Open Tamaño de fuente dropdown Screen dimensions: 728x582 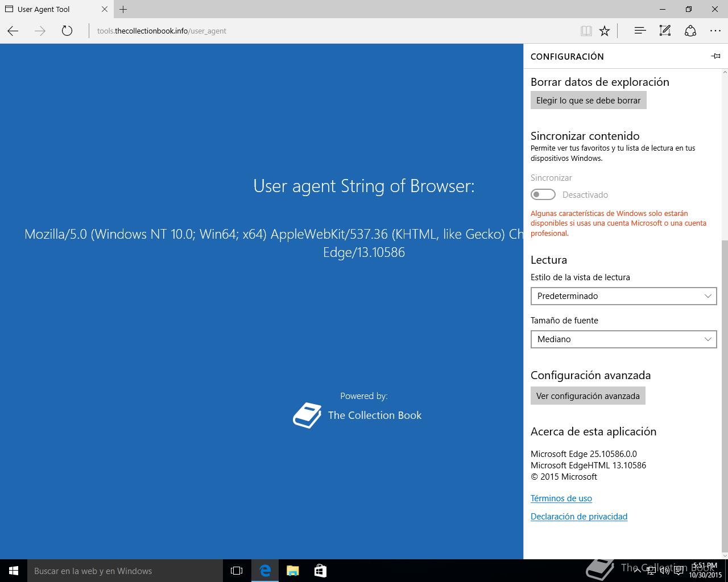[623, 339]
